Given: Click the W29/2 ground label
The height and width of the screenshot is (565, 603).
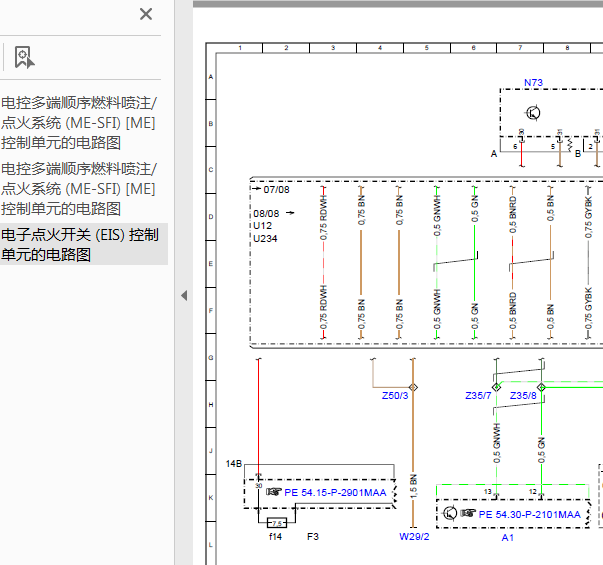Looking at the screenshot, I should point(414,537).
